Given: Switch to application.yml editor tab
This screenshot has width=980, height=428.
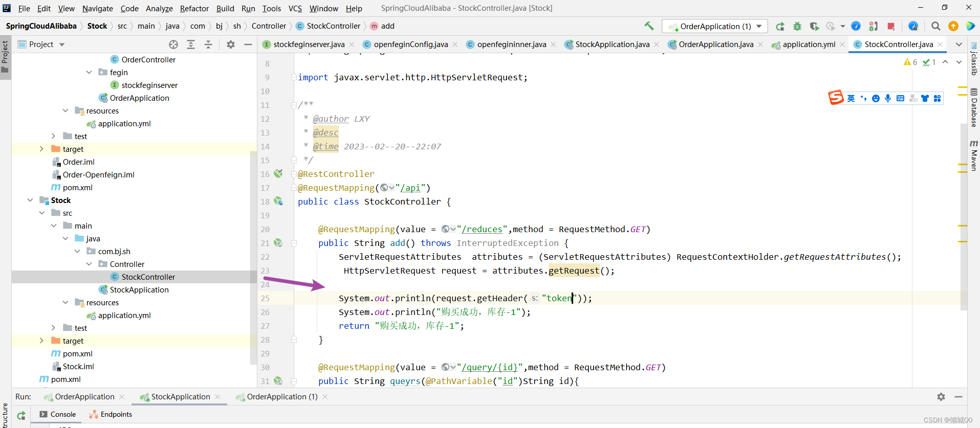Looking at the screenshot, I should point(809,44).
